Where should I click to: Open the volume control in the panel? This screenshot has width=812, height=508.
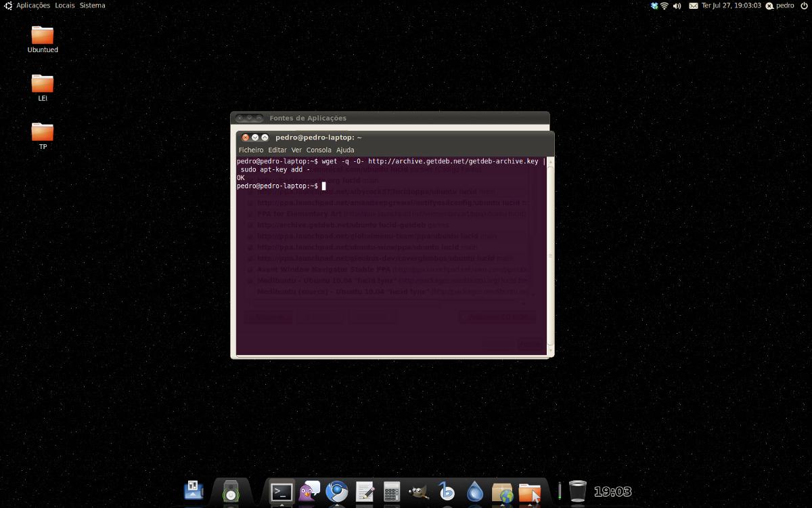(x=677, y=5)
